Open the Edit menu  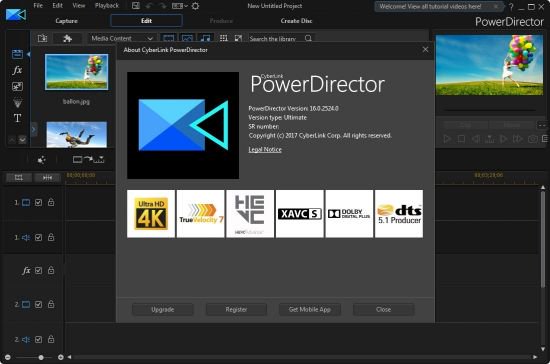coord(58,6)
